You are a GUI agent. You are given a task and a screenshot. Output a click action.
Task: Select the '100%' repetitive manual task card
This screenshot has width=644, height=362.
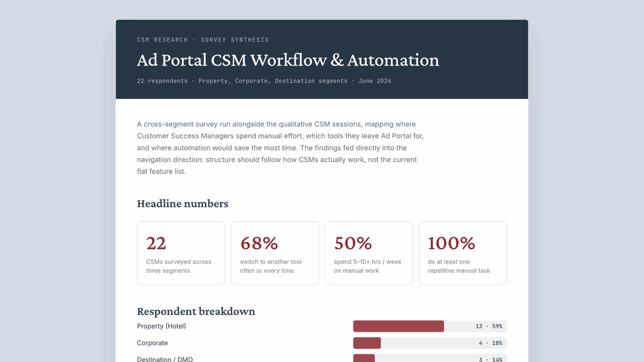(463, 253)
